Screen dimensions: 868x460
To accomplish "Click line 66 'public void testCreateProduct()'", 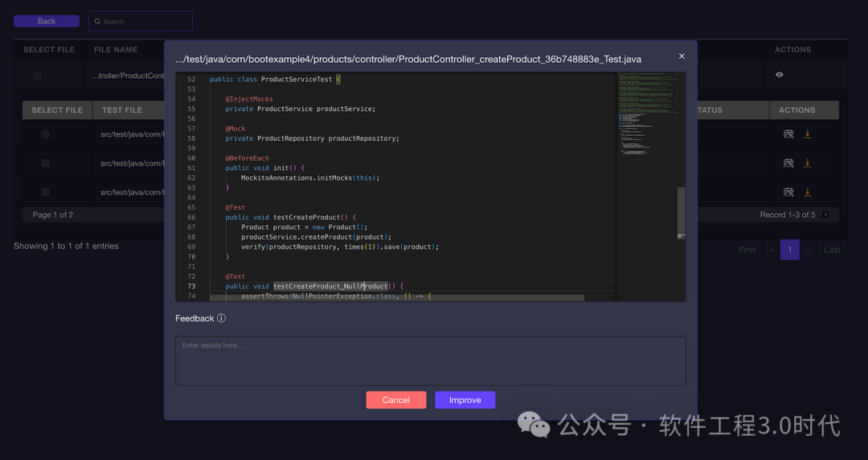I will point(291,217).
